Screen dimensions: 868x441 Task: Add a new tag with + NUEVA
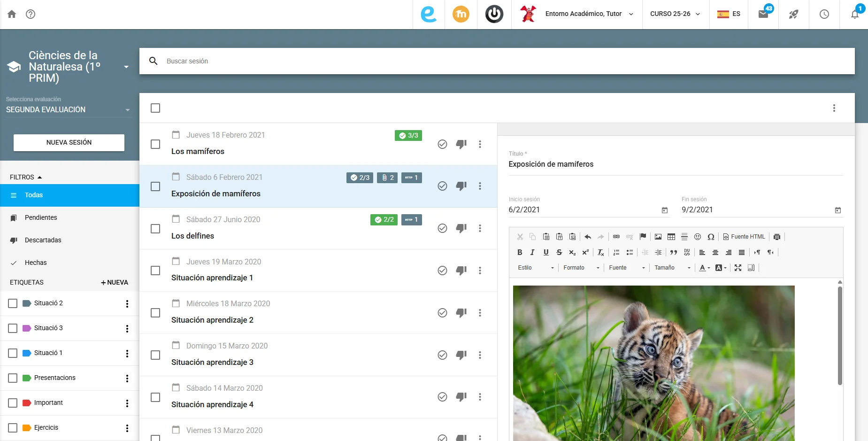[115, 282]
